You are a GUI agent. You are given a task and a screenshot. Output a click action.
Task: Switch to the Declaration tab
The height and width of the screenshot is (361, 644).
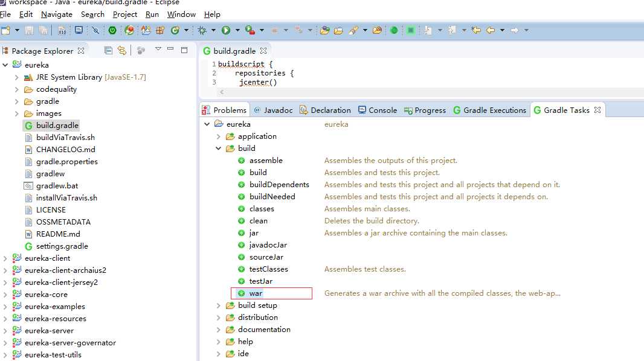(325, 110)
